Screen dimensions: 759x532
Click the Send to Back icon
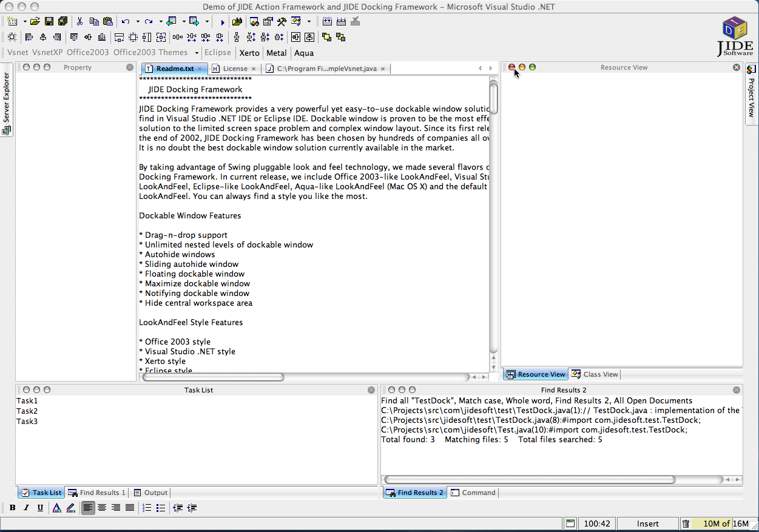pos(340,37)
